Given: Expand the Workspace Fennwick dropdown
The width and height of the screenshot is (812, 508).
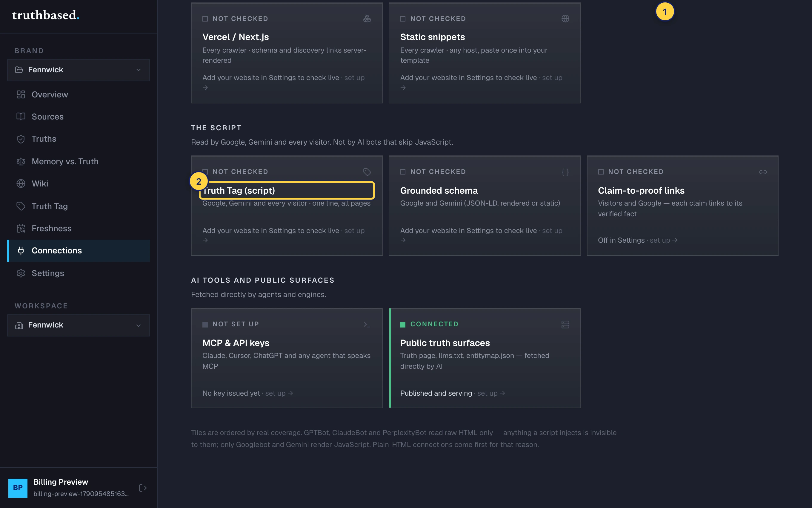Looking at the screenshot, I should (x=79, y=325).
